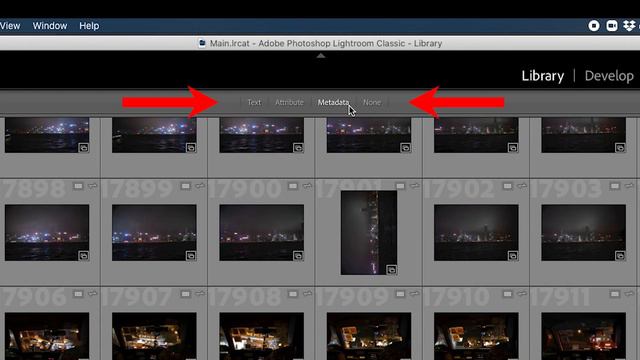Screen dimensions: 640x360
Task: Select the vertical photo thumbnail 17901
Action: [369, 233]
